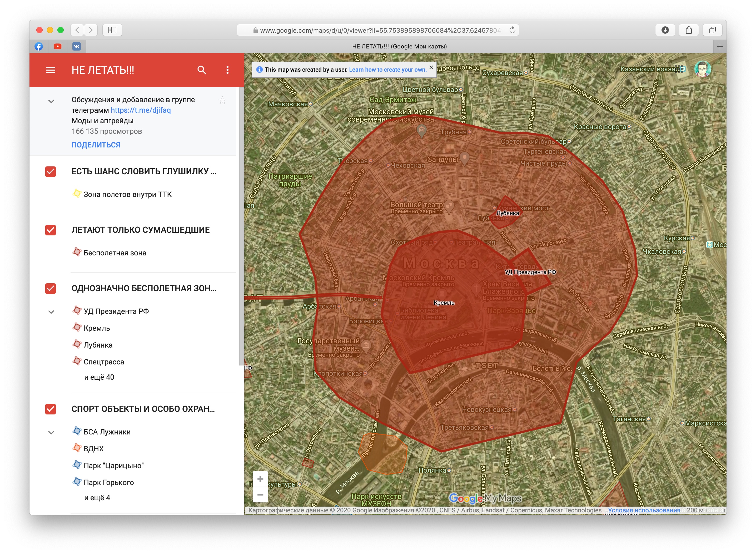This screenshot has height=554, width=756.
Task: Toggle Safari sidebar view button
Action: tap(112, 30)
